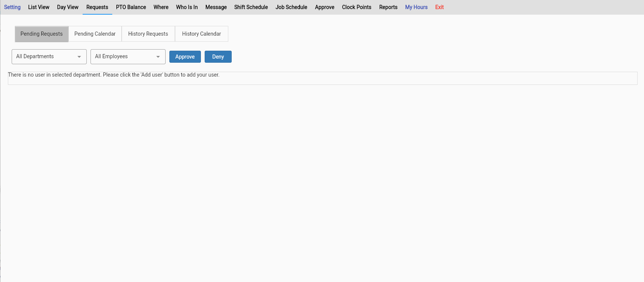Open Shift Schedule page
644x282 pixels.
[x=251, y=7]
